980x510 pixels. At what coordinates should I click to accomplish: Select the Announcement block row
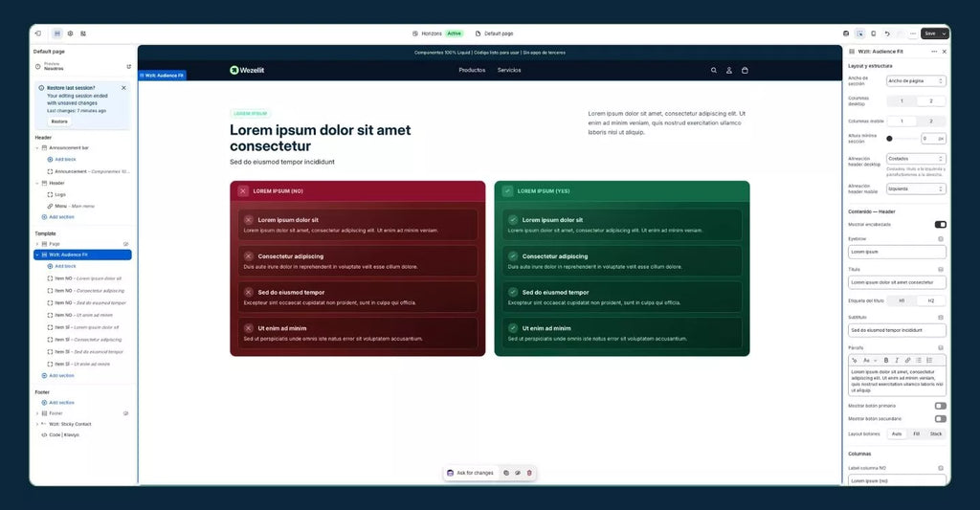tap(88, 171)
